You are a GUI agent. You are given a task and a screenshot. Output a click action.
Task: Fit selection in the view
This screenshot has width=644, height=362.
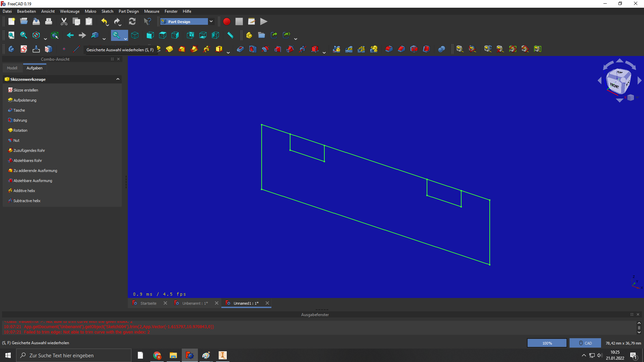point(23,35)
